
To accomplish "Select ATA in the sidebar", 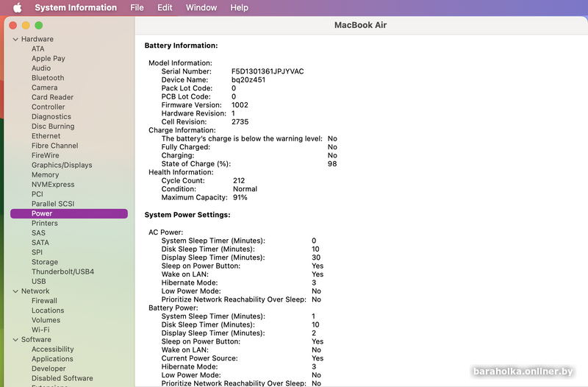I will click(x=38, y=49).
